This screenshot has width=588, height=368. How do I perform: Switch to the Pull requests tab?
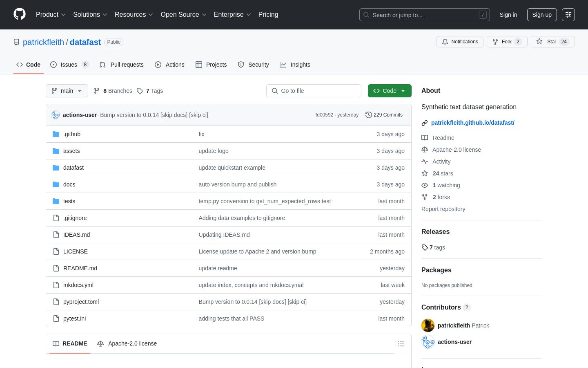click(122, 65)
